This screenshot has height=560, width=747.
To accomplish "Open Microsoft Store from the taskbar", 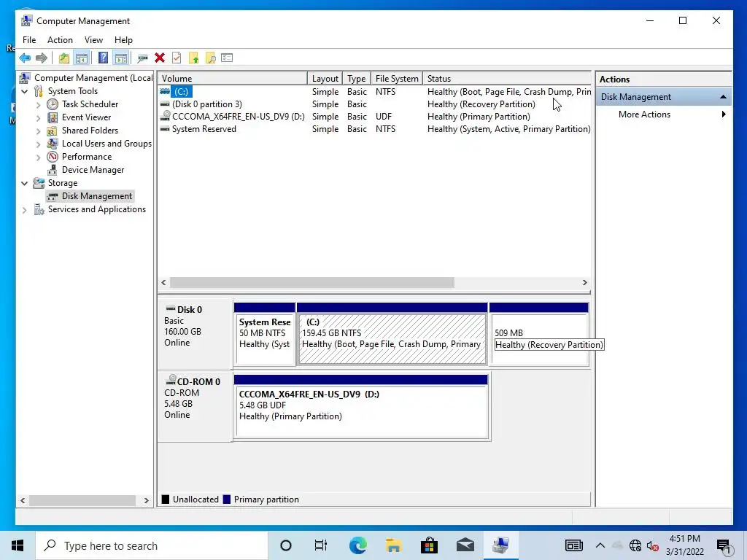I will [429, 545].
